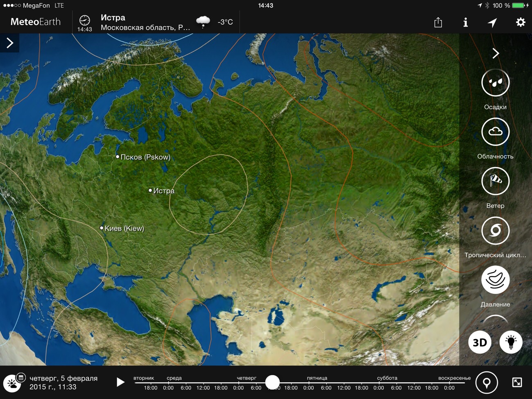Expand the left side panel chevron
Screen dimensions: 532x399
[x=10, y=43]
